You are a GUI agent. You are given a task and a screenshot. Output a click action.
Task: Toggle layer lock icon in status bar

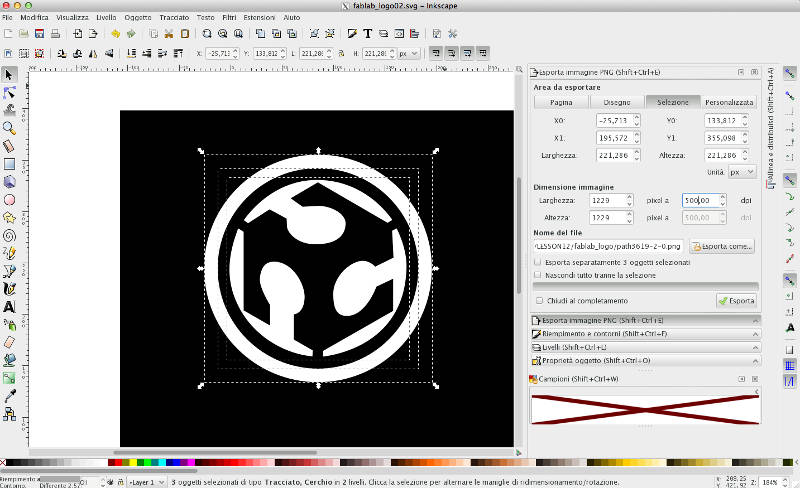pyautogui.click(x=120, y=482)
